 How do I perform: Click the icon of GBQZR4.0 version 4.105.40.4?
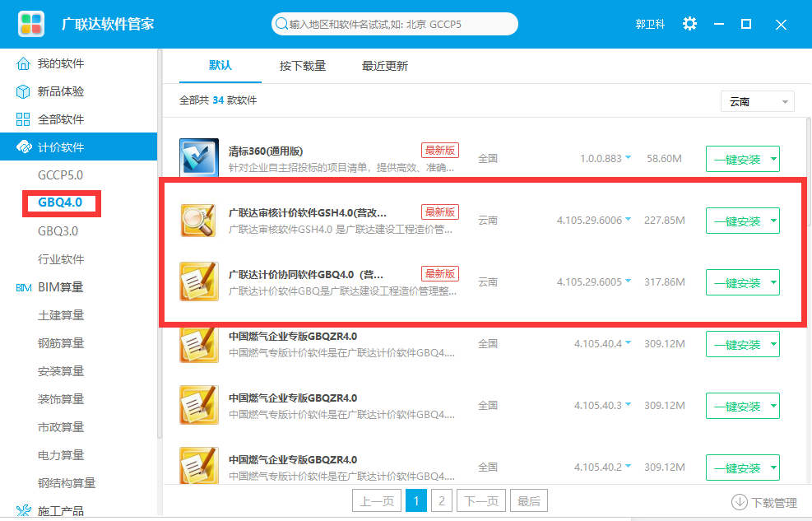[199, 344]
